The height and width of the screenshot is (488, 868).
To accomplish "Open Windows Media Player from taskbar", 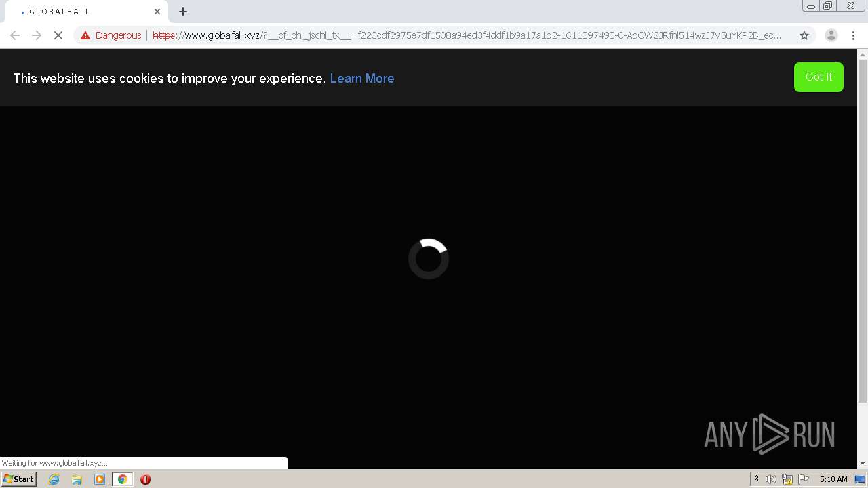I will pos(100,479).
